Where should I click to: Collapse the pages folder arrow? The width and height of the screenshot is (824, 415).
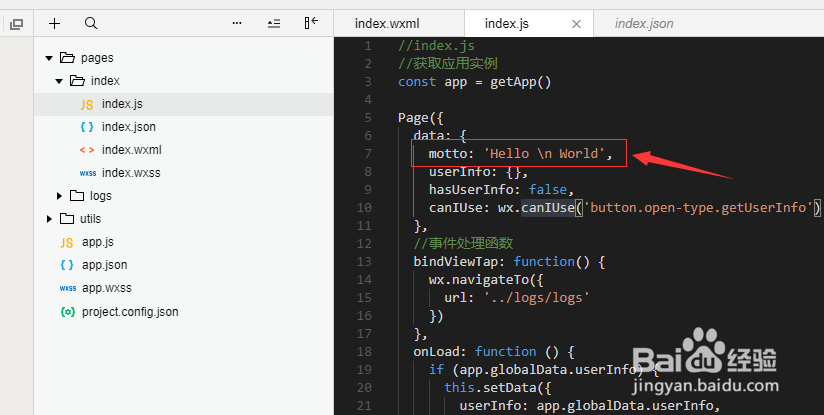(x=49, y=58)
